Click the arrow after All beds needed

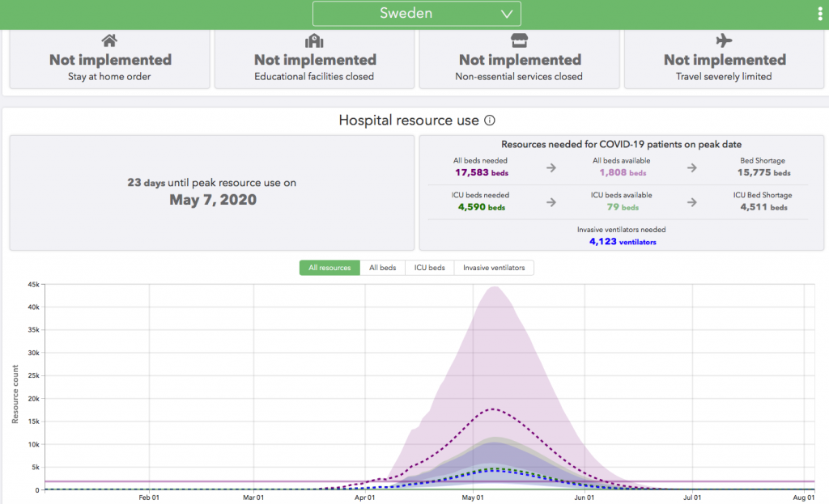(x=551, y=168)
